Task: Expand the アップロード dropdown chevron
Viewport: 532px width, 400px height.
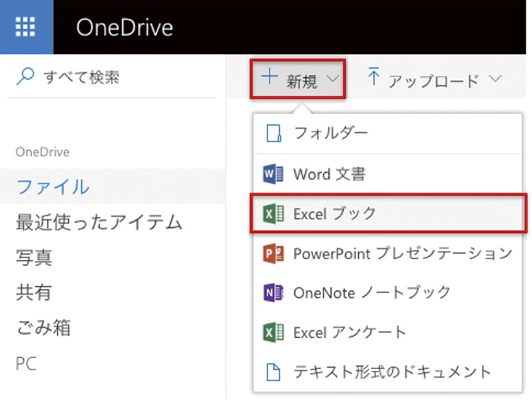Action: point(495,79)
